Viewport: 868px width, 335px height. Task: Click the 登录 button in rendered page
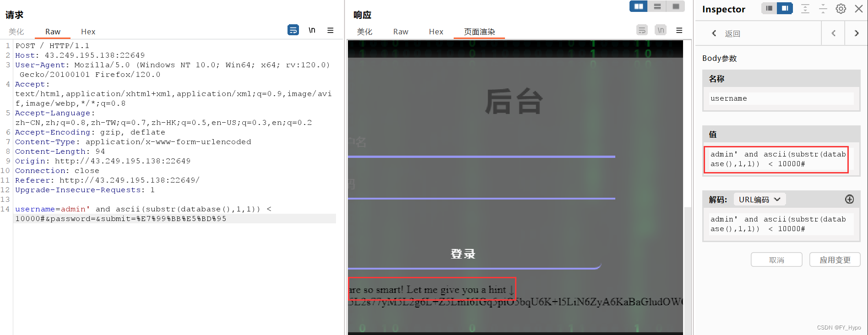coord(463,254)
